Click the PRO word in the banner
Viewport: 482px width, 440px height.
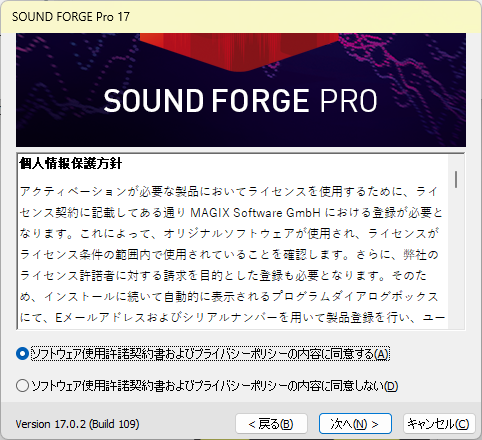(x=349, y=101)
